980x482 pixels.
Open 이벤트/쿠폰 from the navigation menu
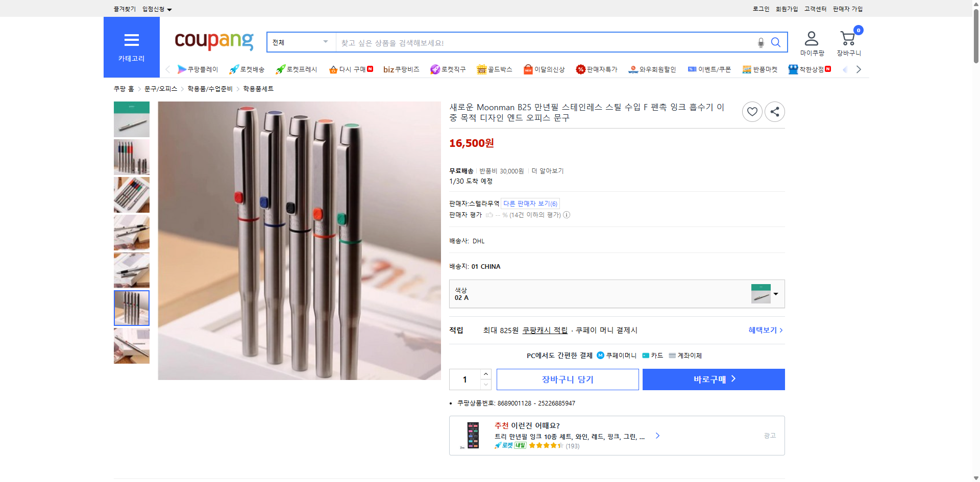[709, 69]
